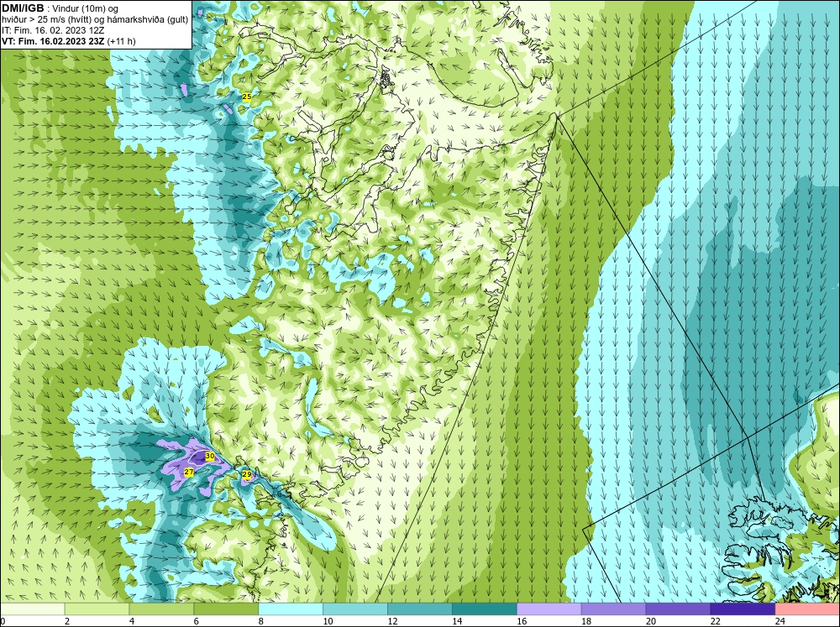Viewport: 840px width, 627px height.
Task: Click the legend tick label 12
Action: tap(392, 621)
